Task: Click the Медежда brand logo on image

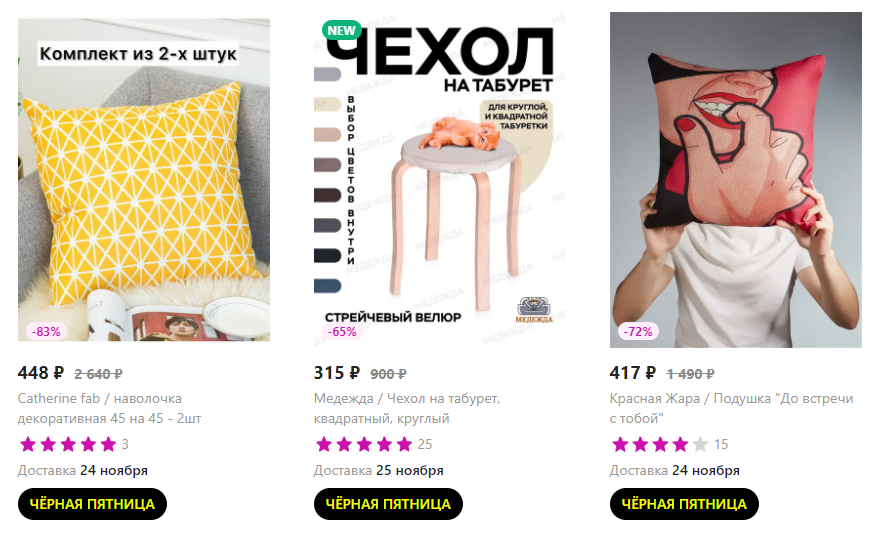Action: (534, 310)
